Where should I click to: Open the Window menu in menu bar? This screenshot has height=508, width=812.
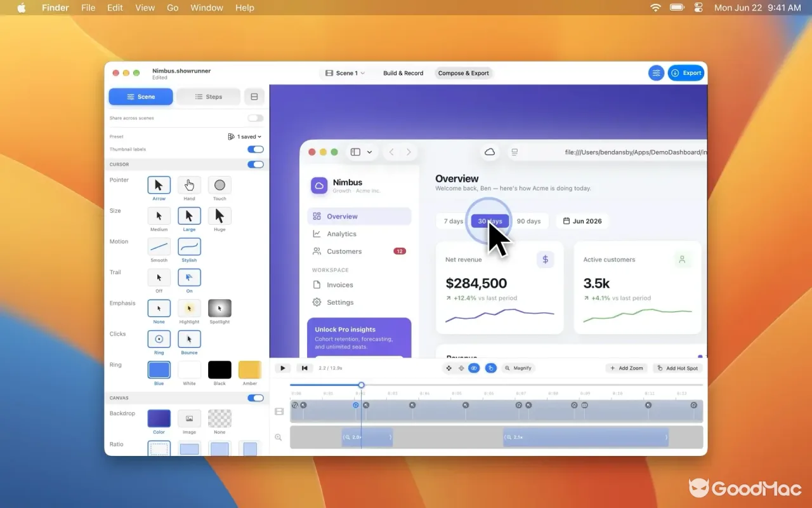pos(207,8)
